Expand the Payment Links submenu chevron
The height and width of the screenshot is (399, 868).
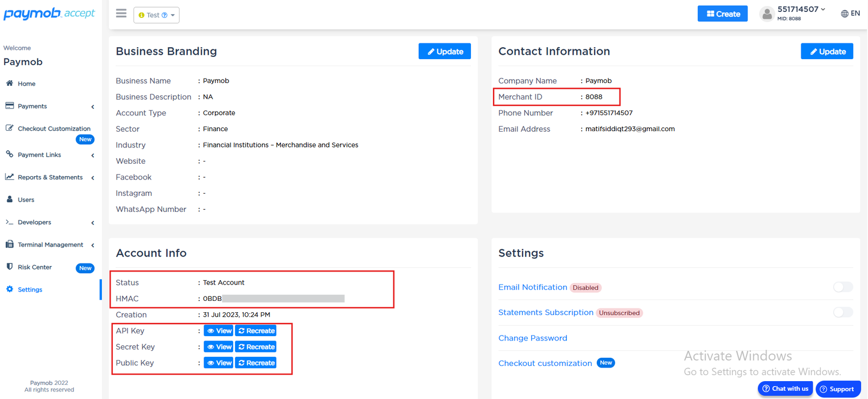(x=93, y=156)
